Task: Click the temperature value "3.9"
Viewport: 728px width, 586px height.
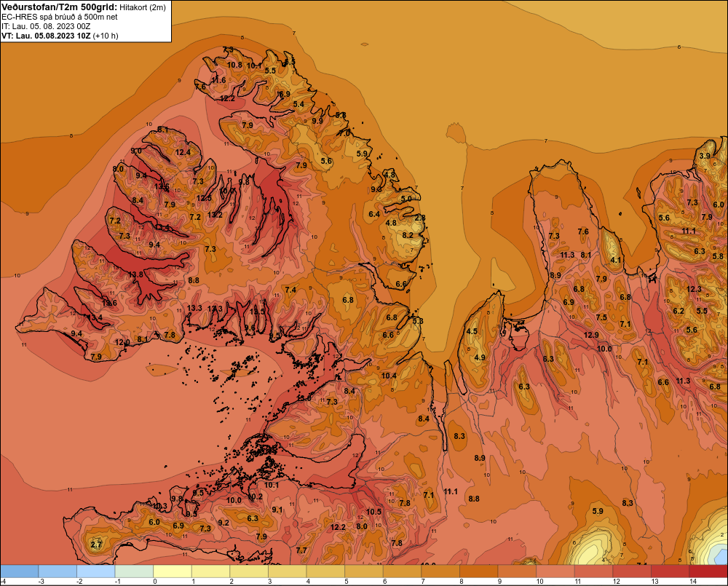Action: point(705,156)
